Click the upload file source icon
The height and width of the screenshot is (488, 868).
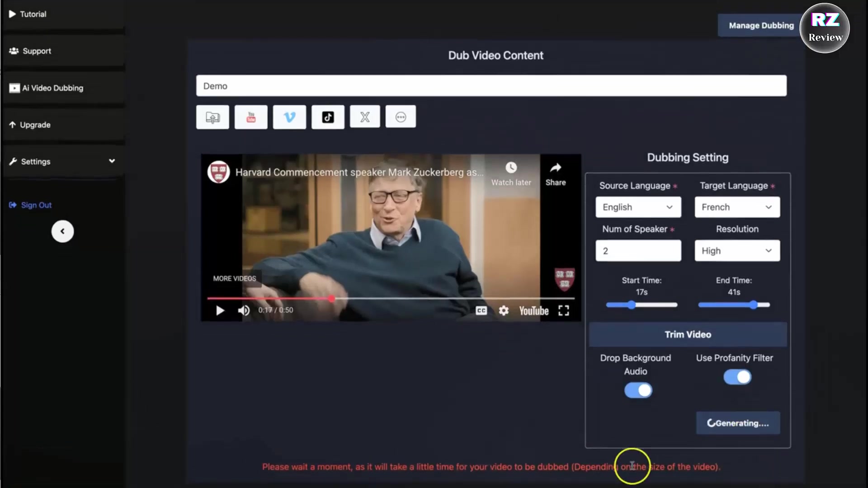click(x=212, y=117)
